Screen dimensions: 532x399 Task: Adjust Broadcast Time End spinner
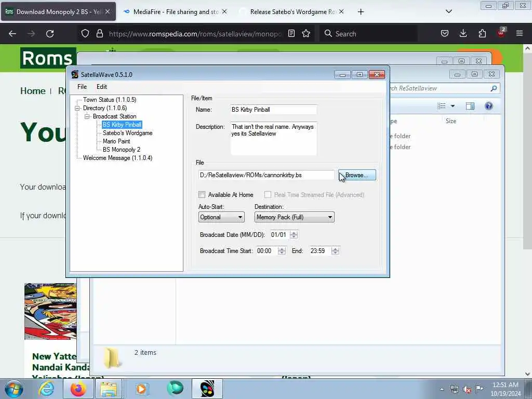pos(335,251)
